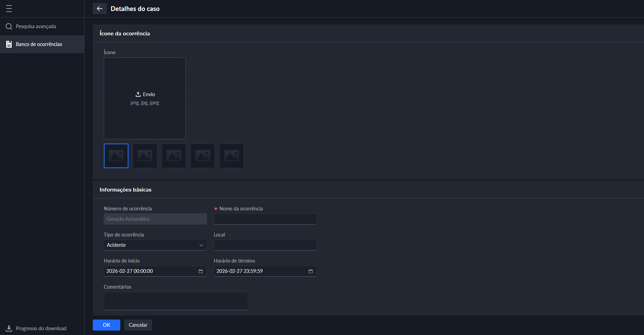
Task: Open Banco de ocorrências in sidebar
Action: tap(39, 44)
